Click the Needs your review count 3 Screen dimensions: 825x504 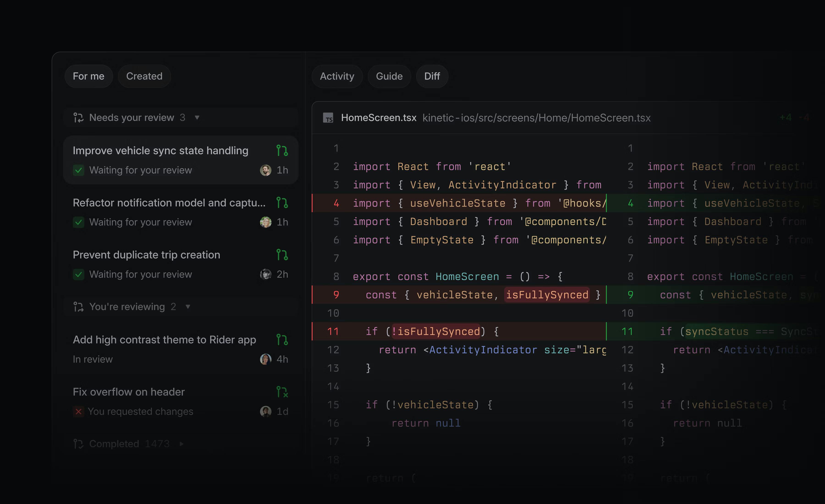tap(182, 118)
